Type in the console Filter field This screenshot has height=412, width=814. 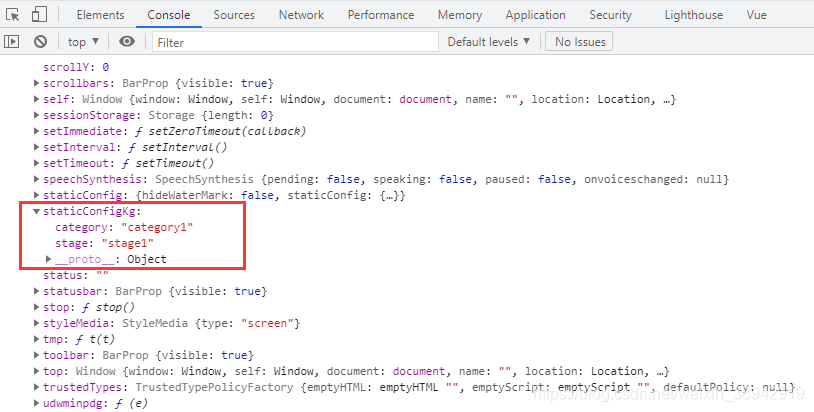point(295,42)
